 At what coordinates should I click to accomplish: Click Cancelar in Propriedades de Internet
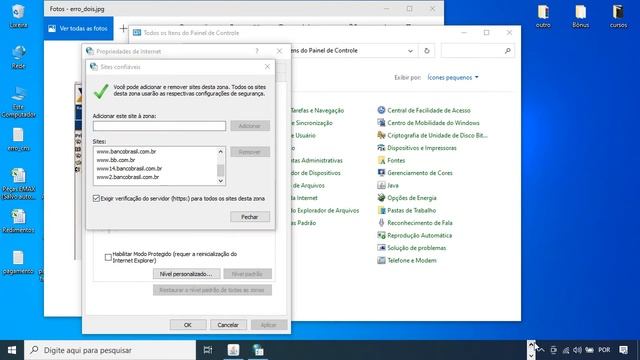pyautogui.click(x=228, y=325)
